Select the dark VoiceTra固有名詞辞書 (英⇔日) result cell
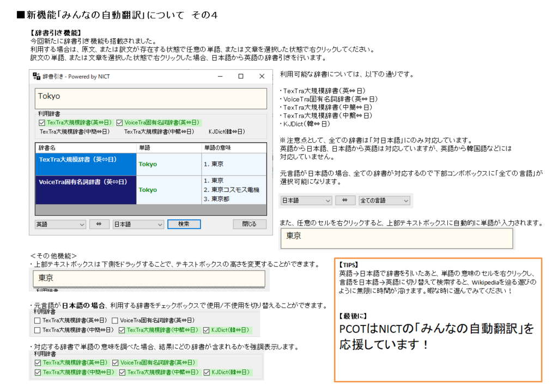558x392 pixels. pos(86,190)
